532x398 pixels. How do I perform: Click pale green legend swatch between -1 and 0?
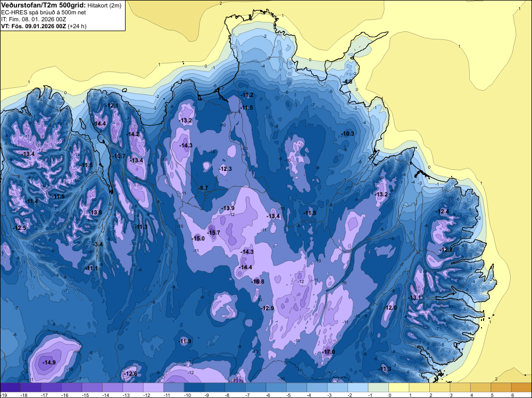(378, 387)
